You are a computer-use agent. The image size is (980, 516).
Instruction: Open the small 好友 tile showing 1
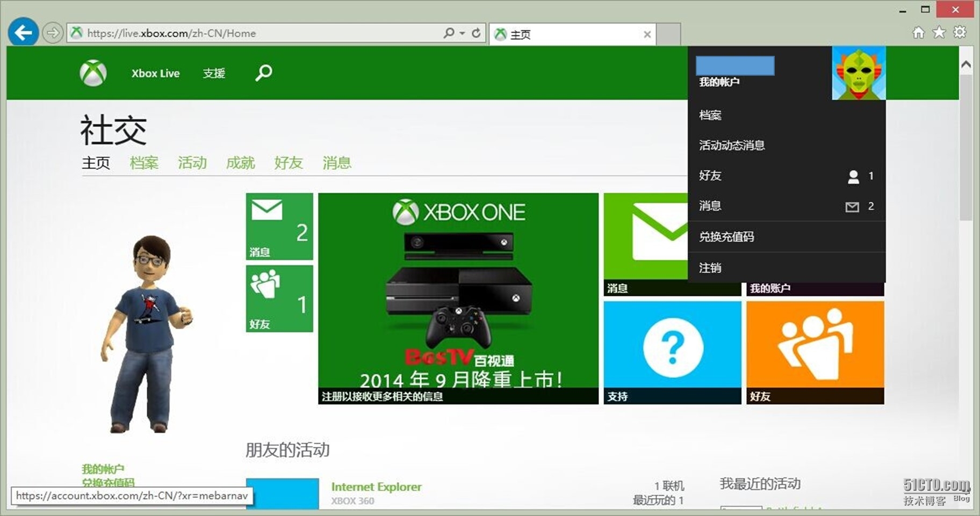point(279,299)
